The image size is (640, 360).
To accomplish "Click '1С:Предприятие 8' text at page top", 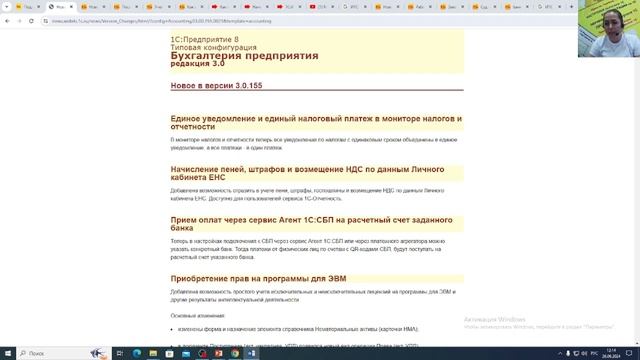I will (x=204, y=39).
